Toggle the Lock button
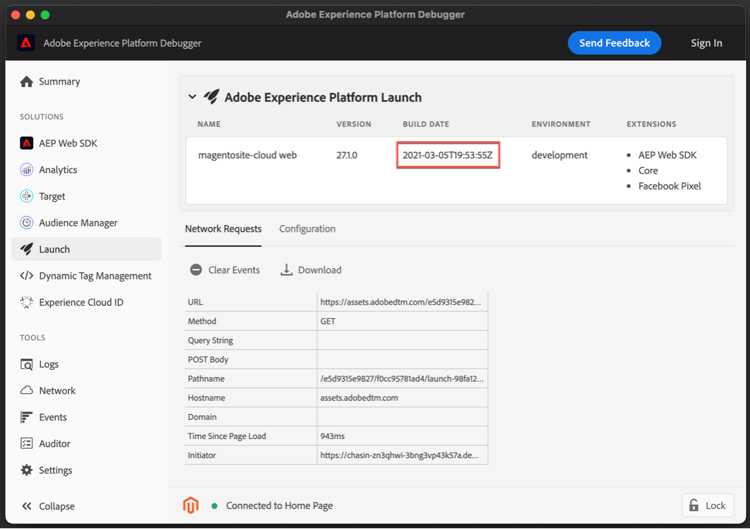This screenshot has width=750, height=531. pos(707,505)
